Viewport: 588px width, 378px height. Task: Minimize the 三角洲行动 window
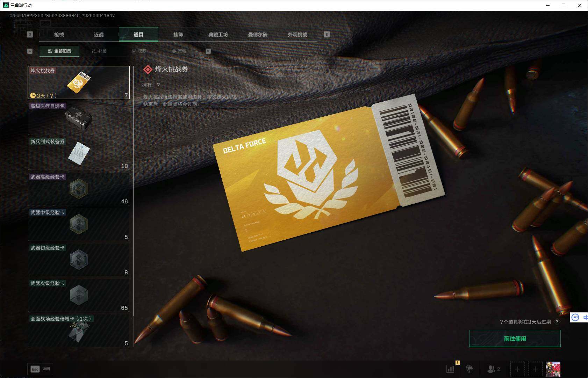point(548,5)
